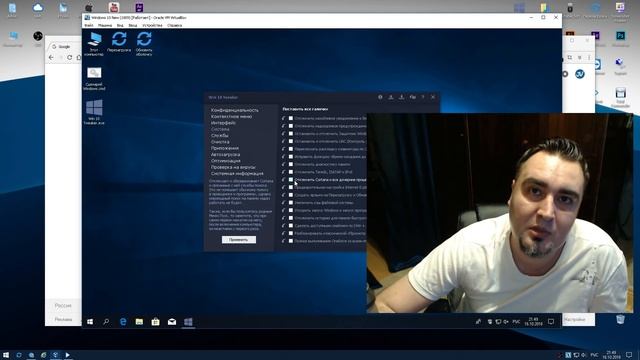Click 'Поставить все галочки' to check everything

point(305,109)
